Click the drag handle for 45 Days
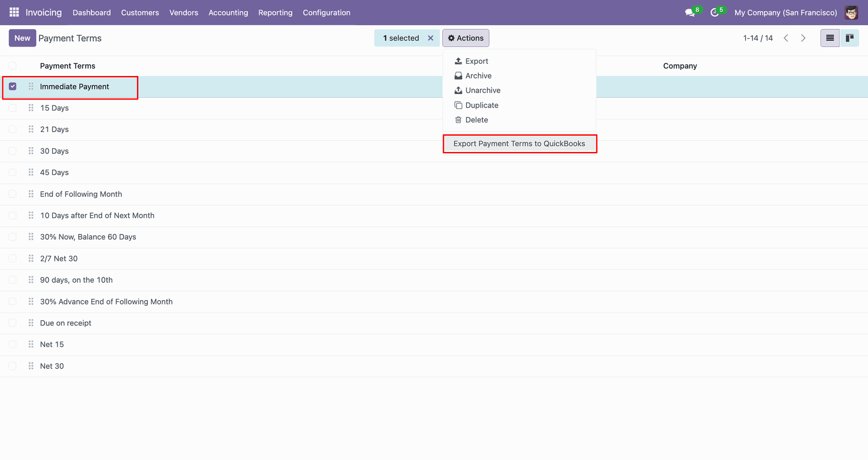Image resolution: width=868 pixels, height=460 pixels. coord(31,172)
